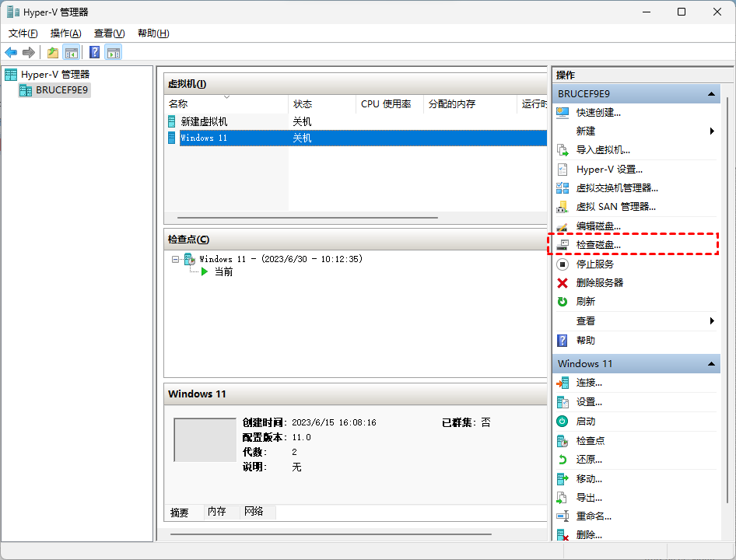Click the back arrow toolbar icon

pyautogui.click(x=11, y=52)
